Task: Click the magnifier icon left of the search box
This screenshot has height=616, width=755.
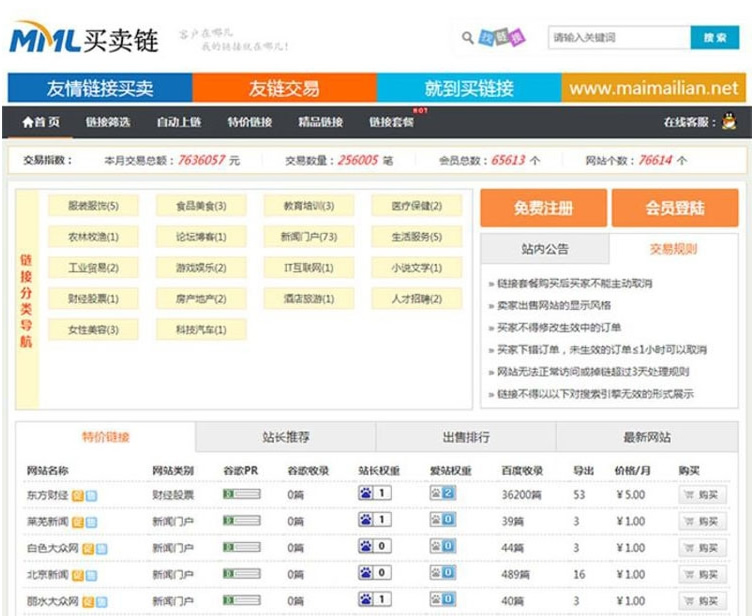Action: pos(467,39)
